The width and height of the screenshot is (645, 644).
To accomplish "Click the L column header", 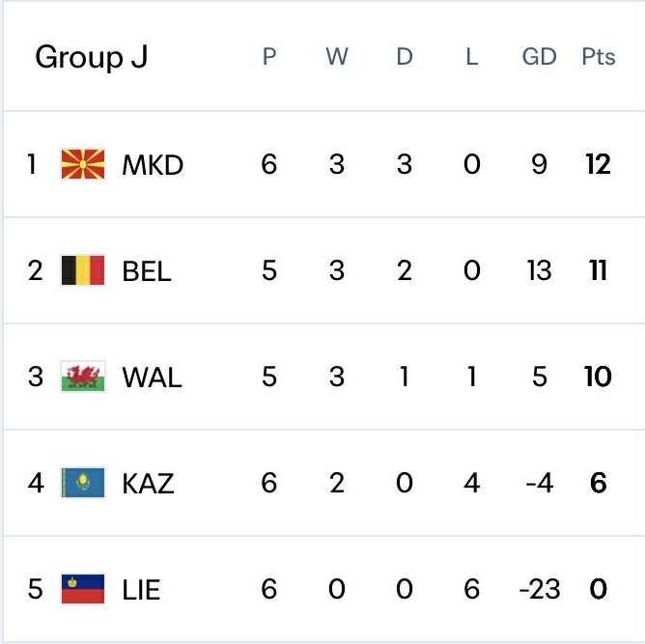I will pyautogui.click(x=471, y=57).
